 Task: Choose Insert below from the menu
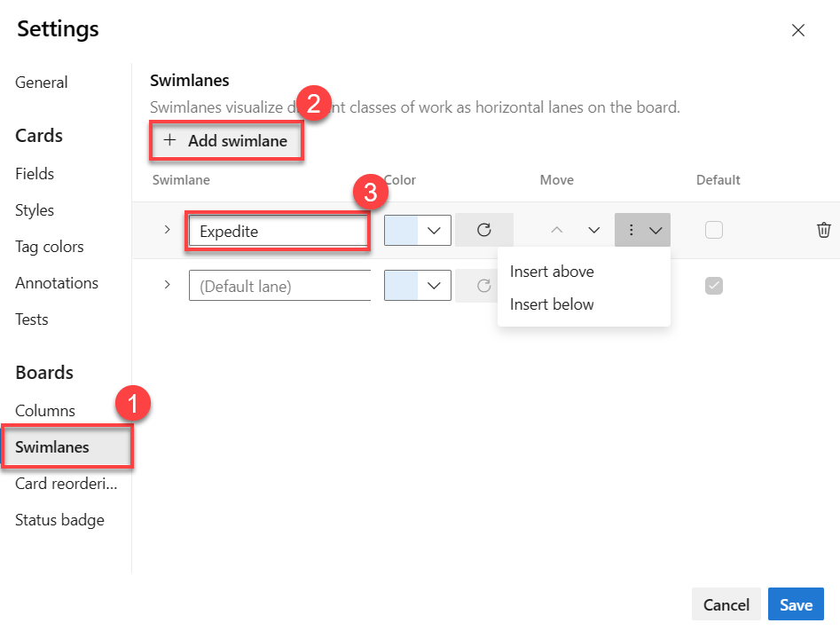pos(552,304)
